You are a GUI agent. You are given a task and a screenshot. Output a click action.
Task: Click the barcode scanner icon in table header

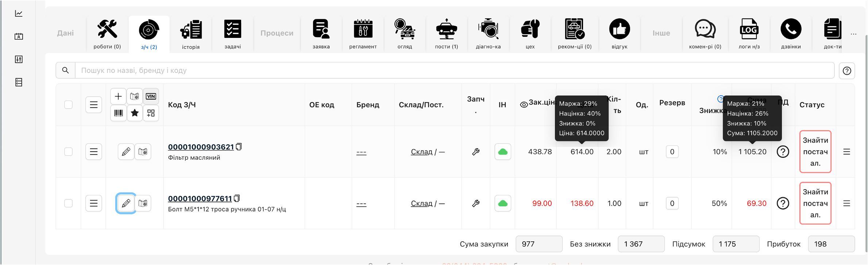click(118, 113)
